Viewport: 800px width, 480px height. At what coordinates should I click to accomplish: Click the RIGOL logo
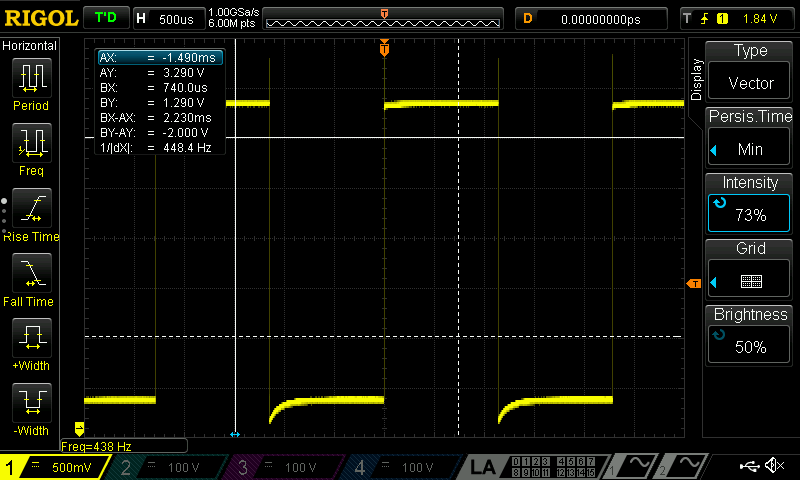pyautogui.click(x=41, y=19)
